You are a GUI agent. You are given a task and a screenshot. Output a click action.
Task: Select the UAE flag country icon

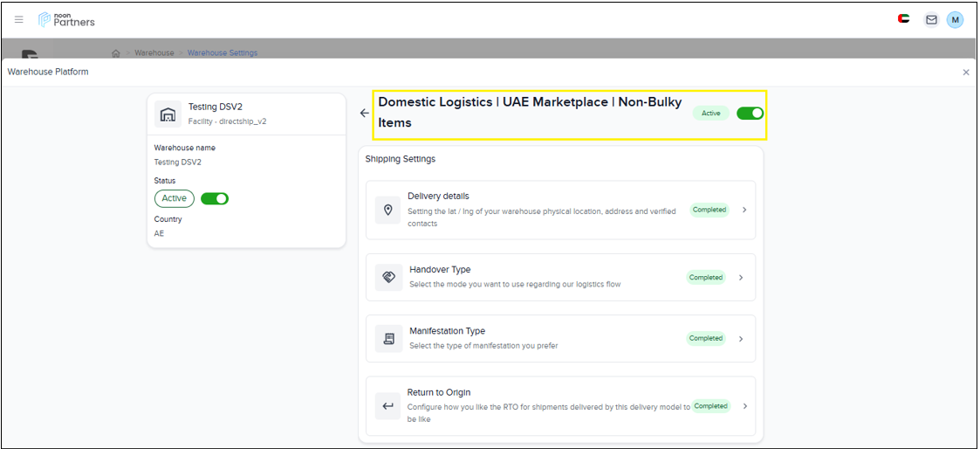click(x=904, y=19)
